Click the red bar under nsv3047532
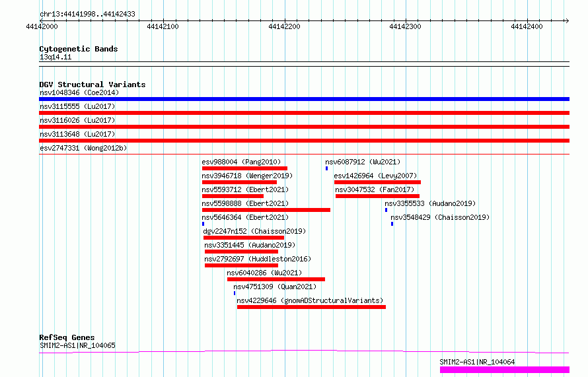 [x=377, y=196]
